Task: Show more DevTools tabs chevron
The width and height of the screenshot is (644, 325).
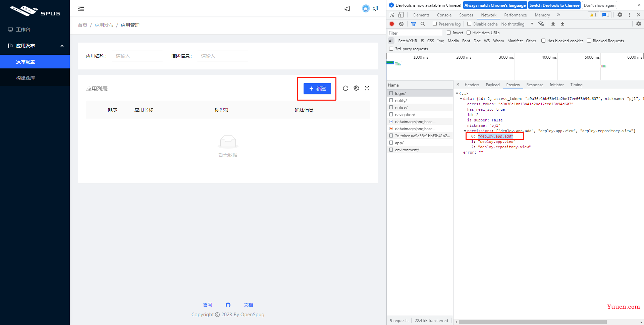Action: pos(558,15)
